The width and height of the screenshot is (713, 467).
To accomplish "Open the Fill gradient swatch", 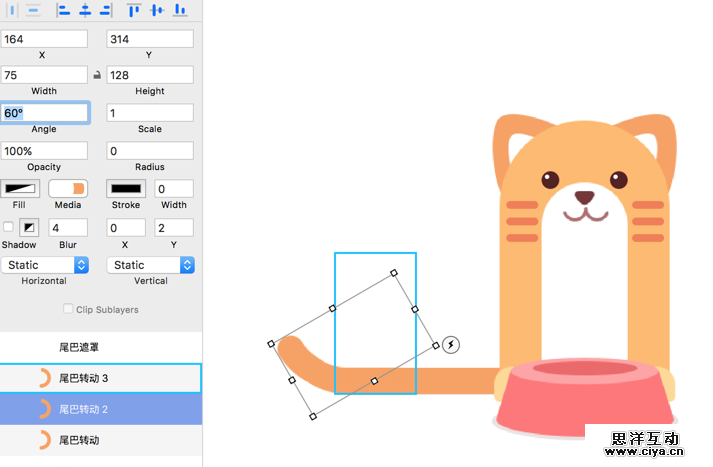I will (19, 189).
